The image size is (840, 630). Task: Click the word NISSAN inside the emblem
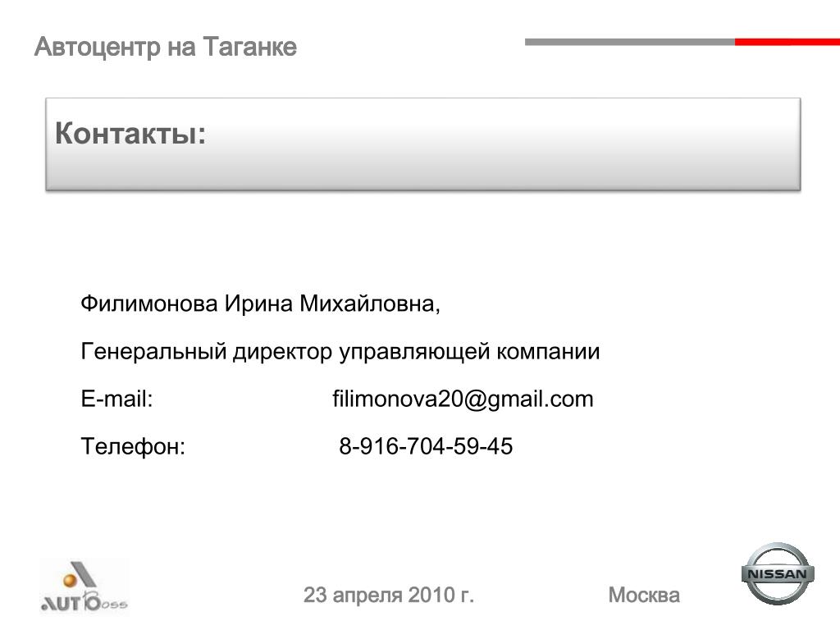point(778,573)
